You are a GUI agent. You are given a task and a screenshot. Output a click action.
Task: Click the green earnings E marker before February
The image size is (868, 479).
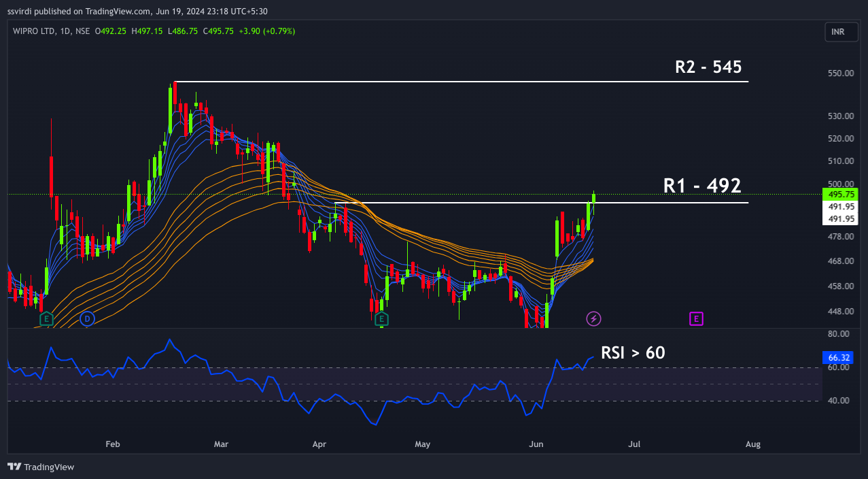click(46, 319)
